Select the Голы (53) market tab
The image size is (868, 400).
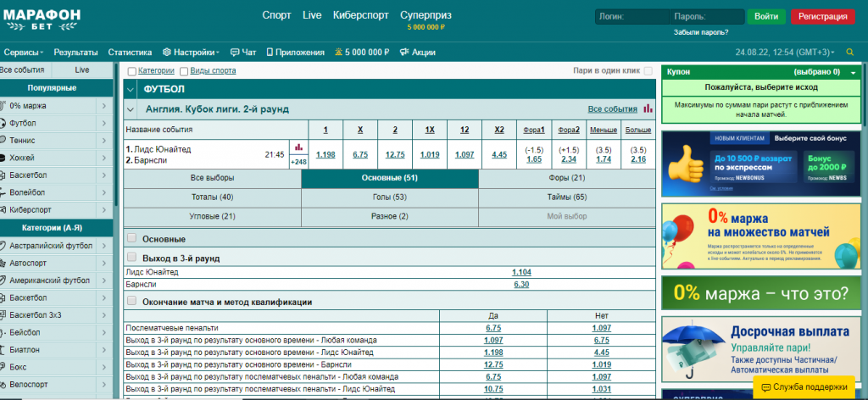[389, 197]
